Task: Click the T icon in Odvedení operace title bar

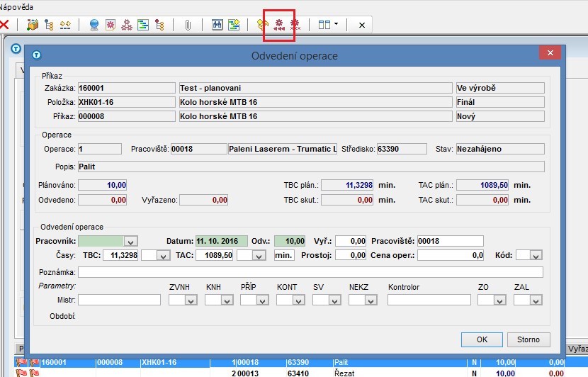Action: click(x=36, y=55)
